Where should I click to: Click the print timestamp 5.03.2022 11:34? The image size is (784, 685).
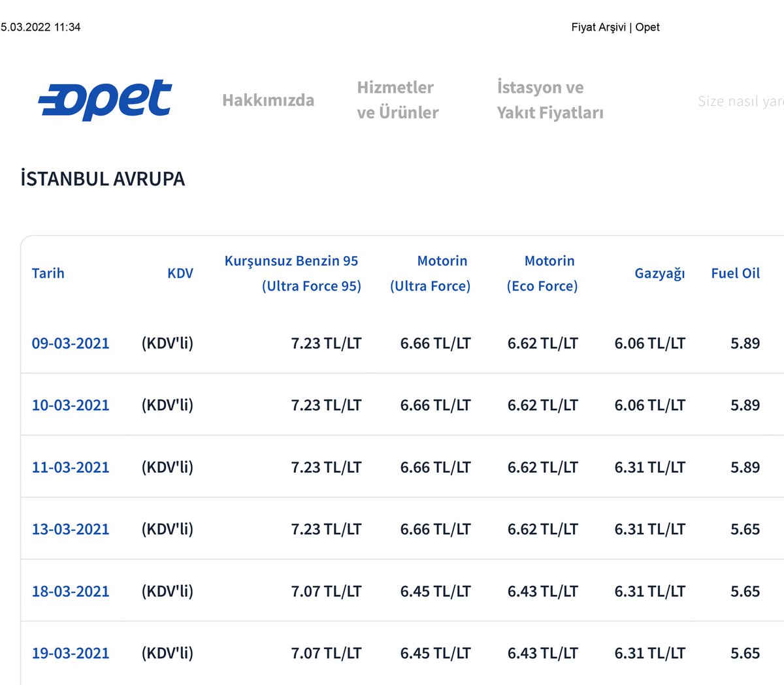pos(41,27)
